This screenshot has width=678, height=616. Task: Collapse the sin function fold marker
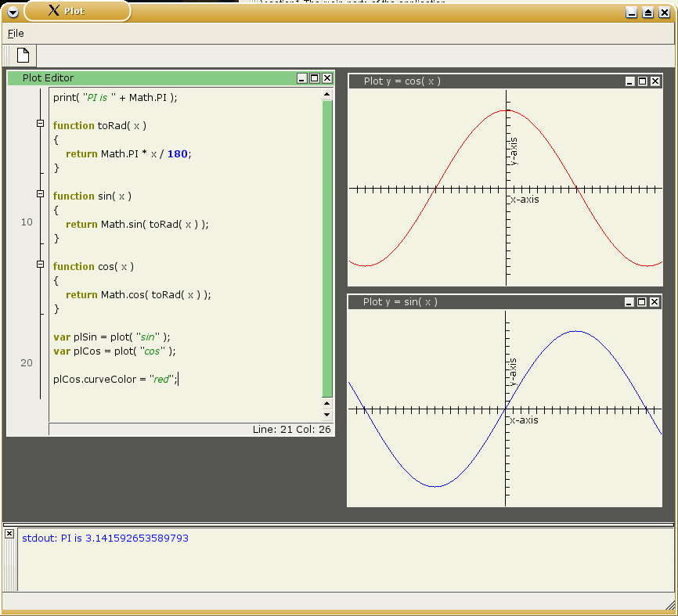(x=40, y=194)
